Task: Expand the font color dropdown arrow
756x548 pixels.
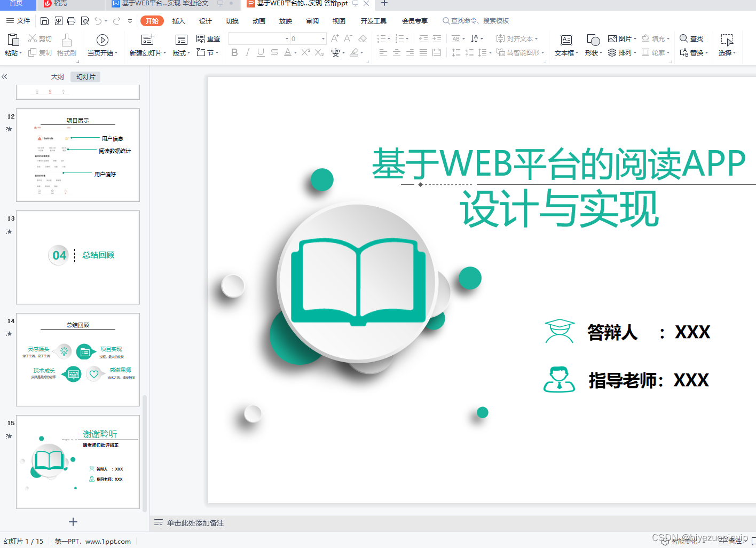Action: 294,52
